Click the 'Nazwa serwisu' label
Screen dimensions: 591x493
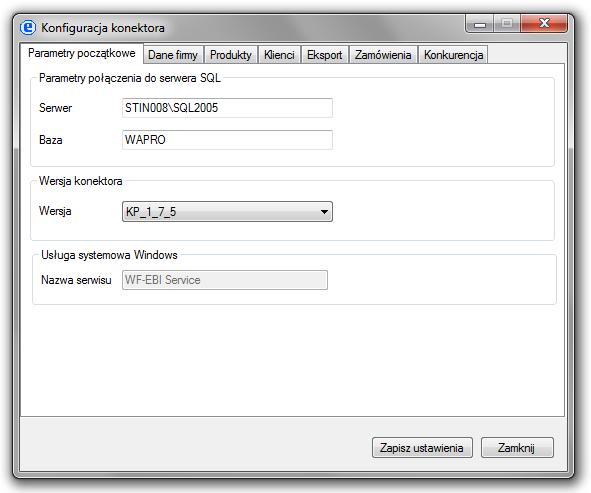click(x=76, y=280)
